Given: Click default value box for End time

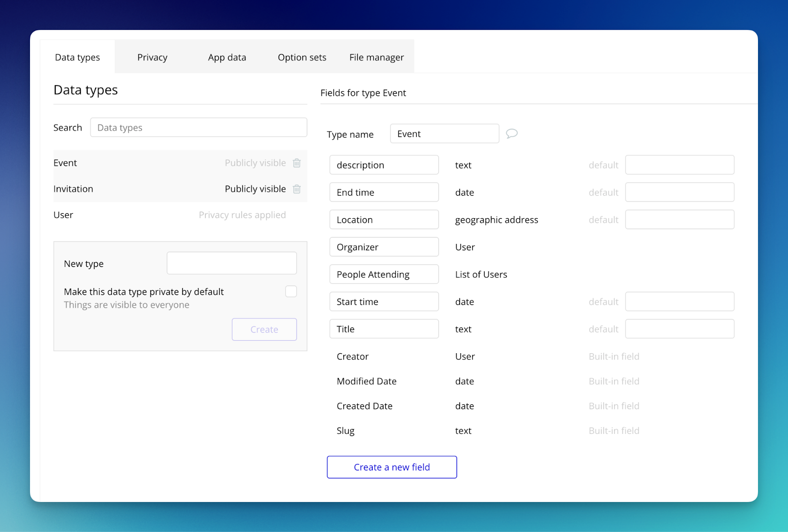Looking at the screenshot, I should coord(680,192).
